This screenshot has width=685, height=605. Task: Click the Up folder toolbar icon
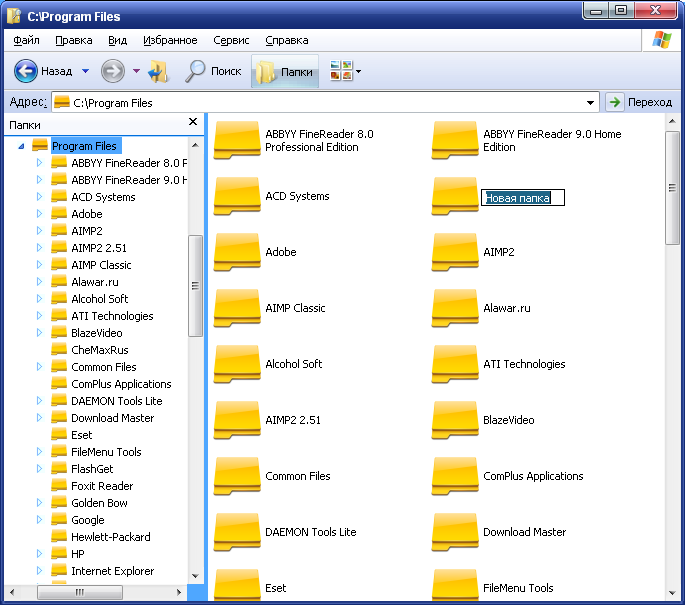[159, 71]
